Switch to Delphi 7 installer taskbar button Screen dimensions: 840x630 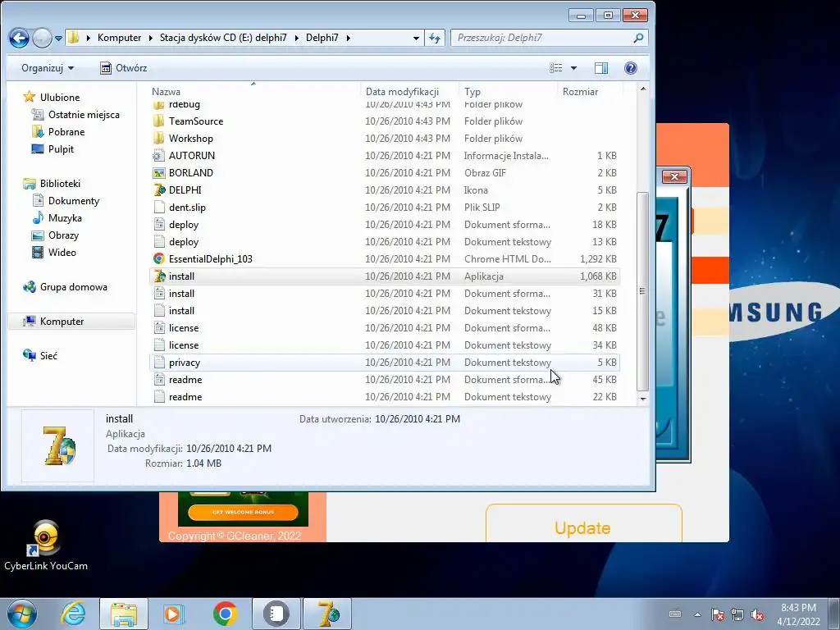pos(327,614)
